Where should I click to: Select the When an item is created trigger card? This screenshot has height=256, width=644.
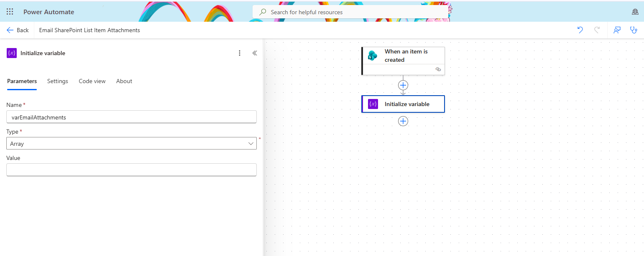(403, 61)
